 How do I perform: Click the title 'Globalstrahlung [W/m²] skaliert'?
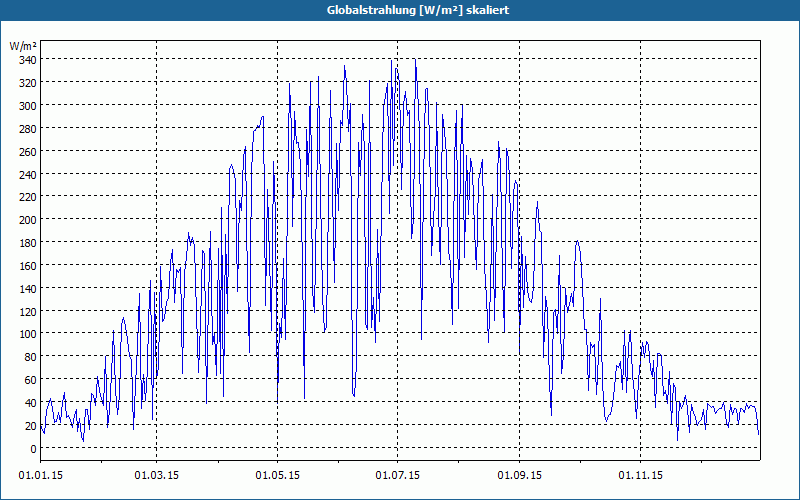pyautogui.click(x=418, y=10)
